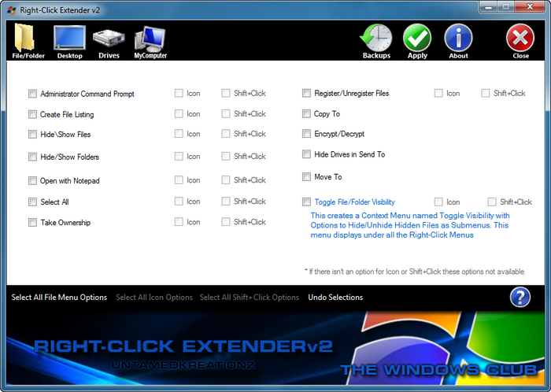Switch to the Desktop options icon

pyautogui.click(x=69, y=42)
